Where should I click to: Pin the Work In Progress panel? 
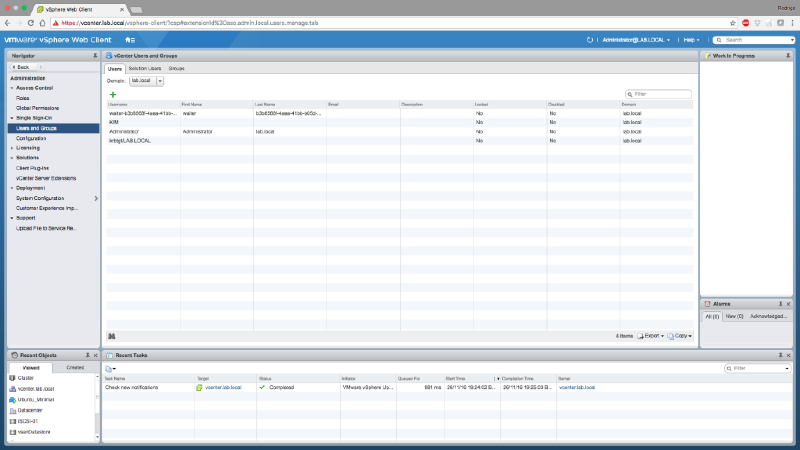coord(789,56)
